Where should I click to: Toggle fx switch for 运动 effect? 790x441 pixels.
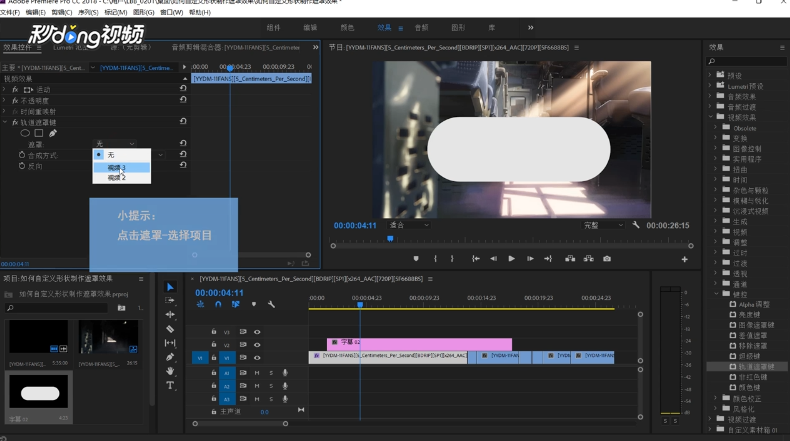tap(15, 89)
